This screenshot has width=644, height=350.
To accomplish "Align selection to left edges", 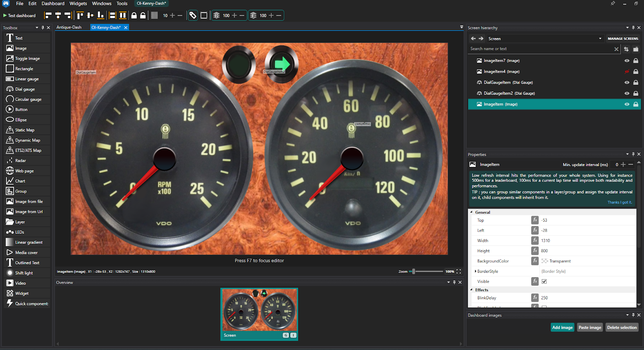I will click(48, 16).
